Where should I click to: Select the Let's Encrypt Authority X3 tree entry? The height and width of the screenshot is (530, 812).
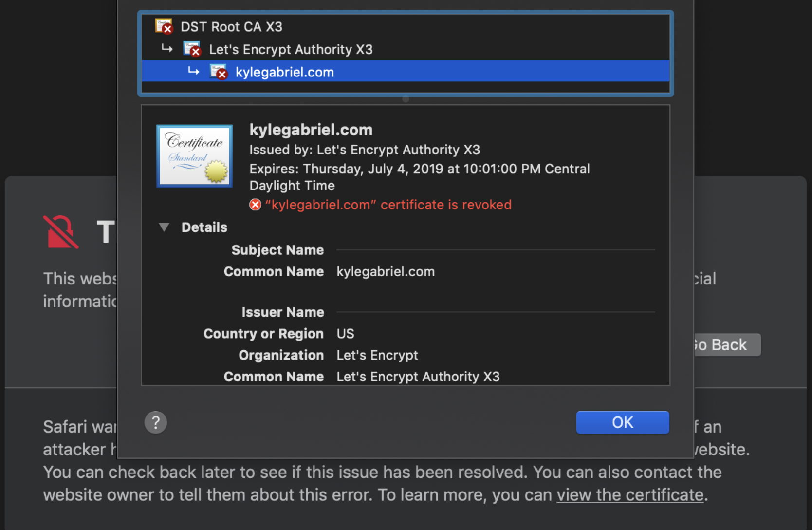click(291, 49)
